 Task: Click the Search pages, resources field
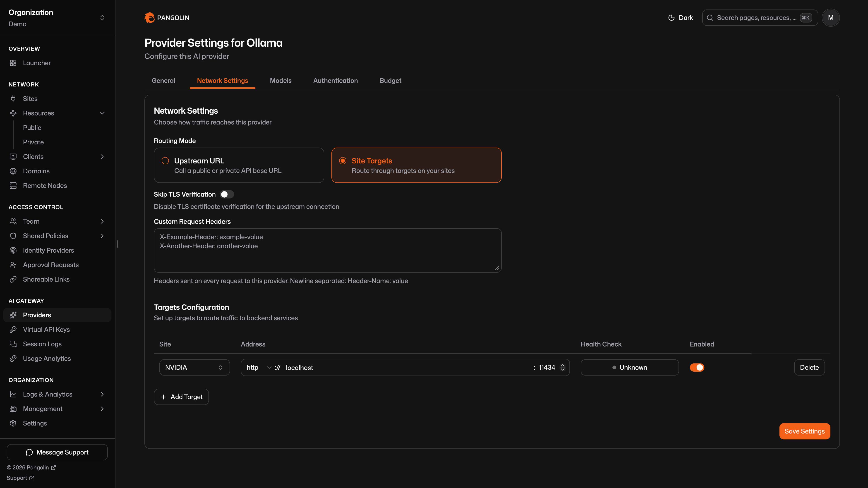click(760, 17)
